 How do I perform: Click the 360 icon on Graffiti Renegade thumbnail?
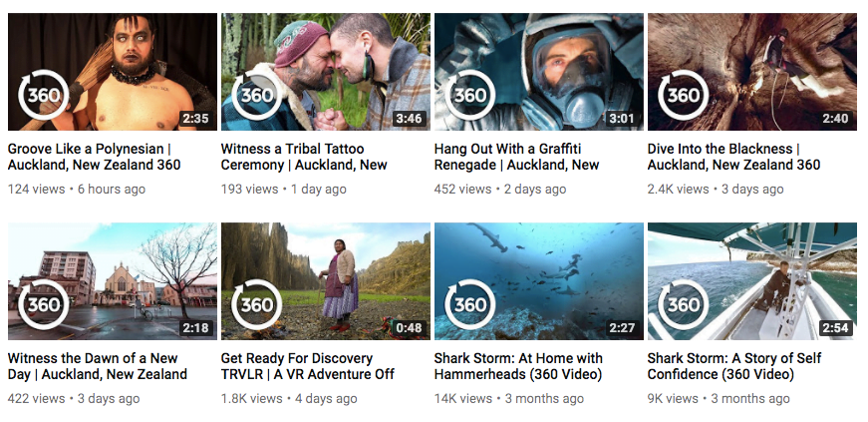[470, 95]
